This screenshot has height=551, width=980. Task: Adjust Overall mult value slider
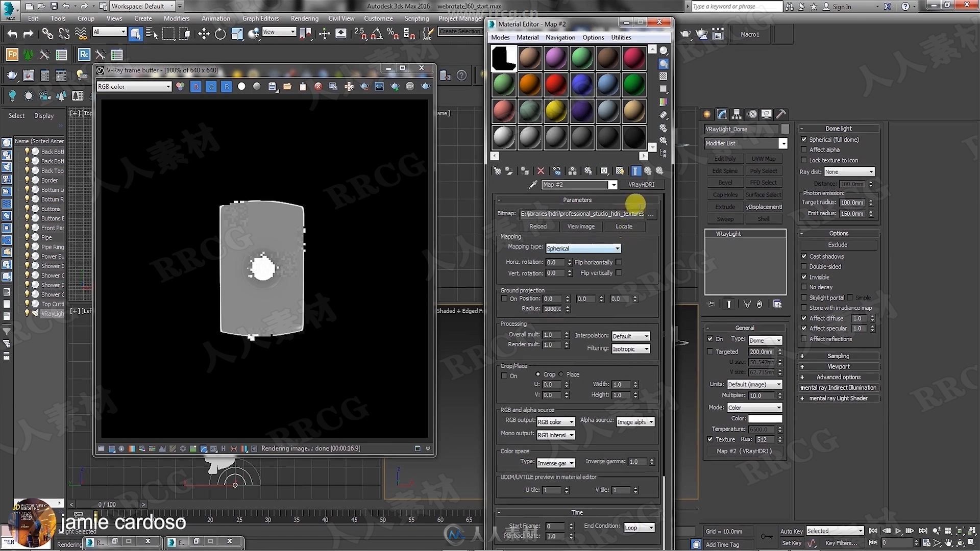click(x=553, y=334)
